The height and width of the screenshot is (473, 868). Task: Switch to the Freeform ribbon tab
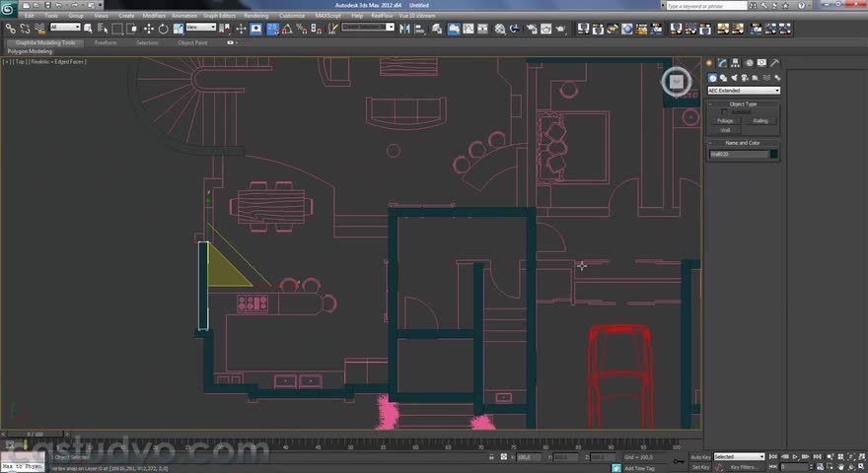click(x=106, y=42)
